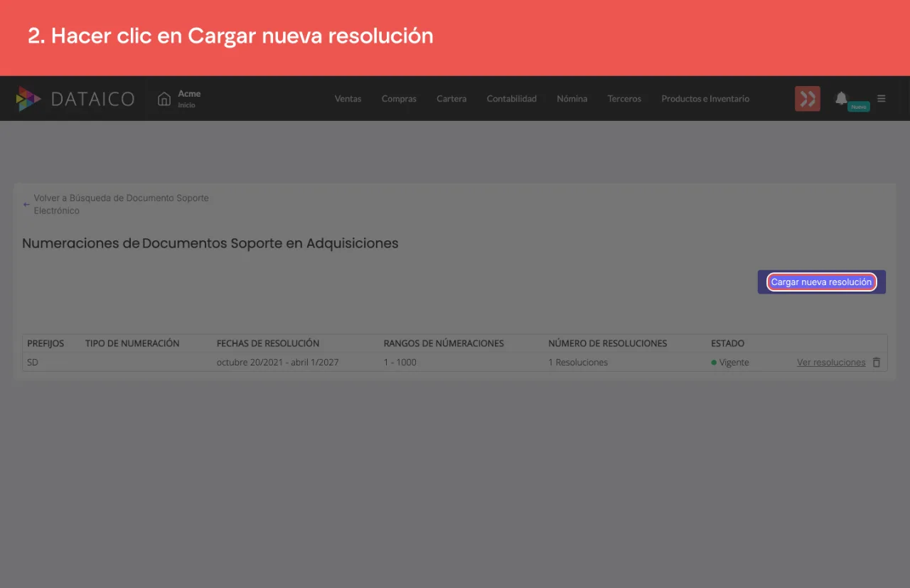
Task: Open the hamburger menu
Action: pos(882,98)
